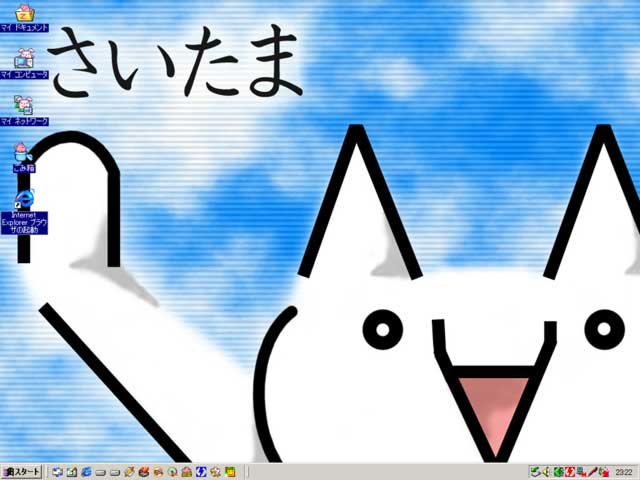Open Internet Explorer from the Quick Launch bar
The height and width of the screenshot is (480, 640).
86,471
